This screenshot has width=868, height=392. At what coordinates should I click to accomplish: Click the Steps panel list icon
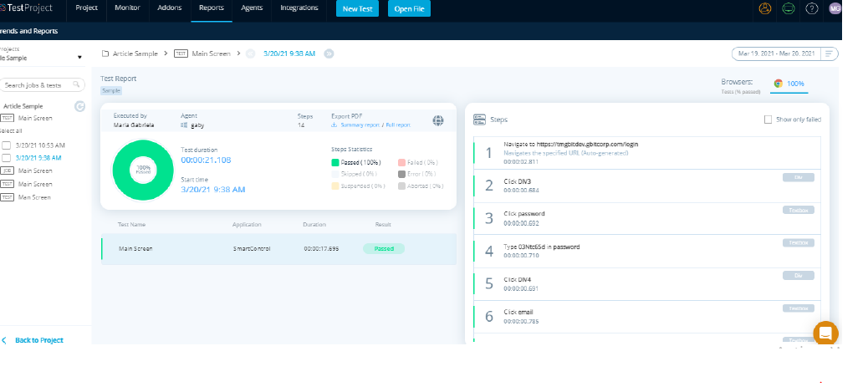479,120
